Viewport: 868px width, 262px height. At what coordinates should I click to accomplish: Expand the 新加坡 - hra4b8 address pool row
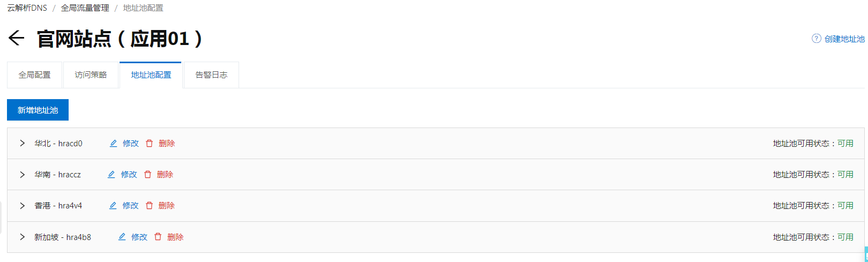pyautogui.click(x=22, y=237)
